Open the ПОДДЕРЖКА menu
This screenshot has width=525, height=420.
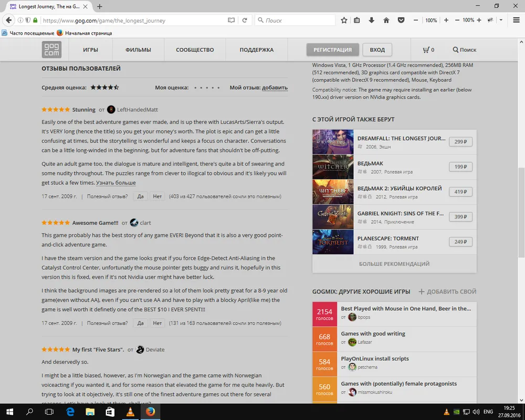click(x=257, y=49)
